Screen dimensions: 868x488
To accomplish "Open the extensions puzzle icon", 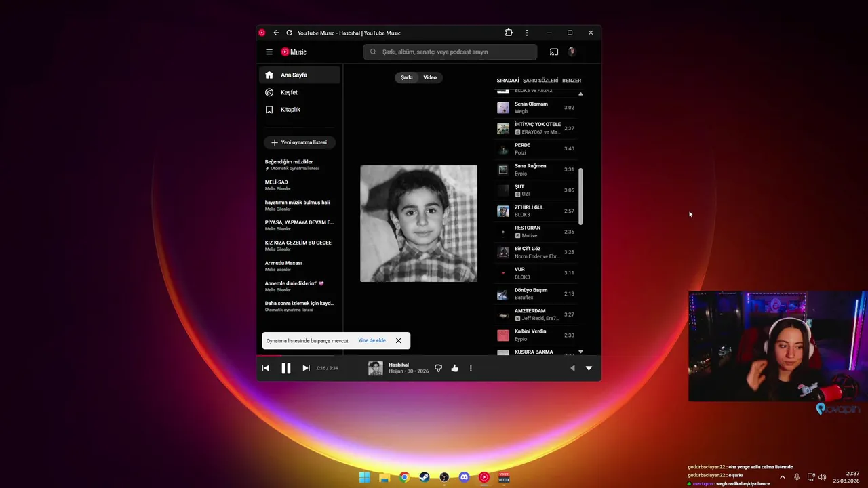I will pyautogui.click(x=509, y=33).
